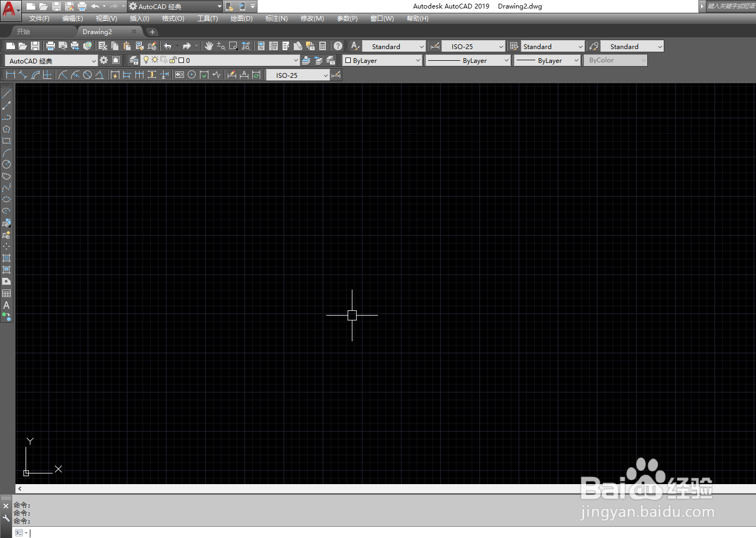Click the Linear dimension tool
756x538 pixels.
[x=11, y=75]
